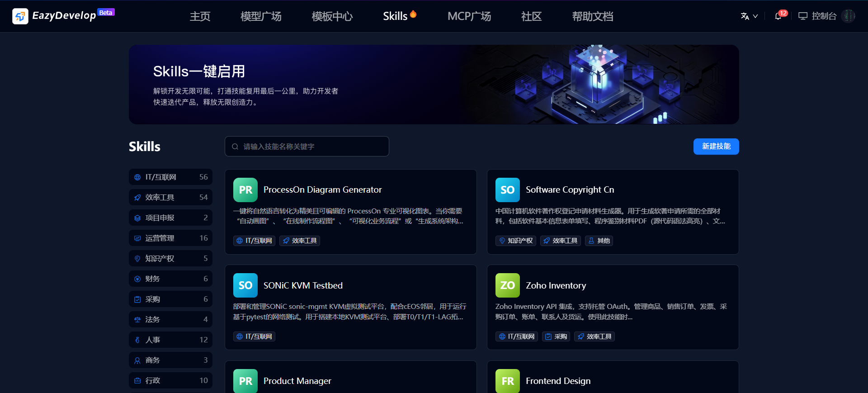Screen dimensions: 868x393
Task: Open the Software Copyright Cn title
Action: click(x=570, y=190)
